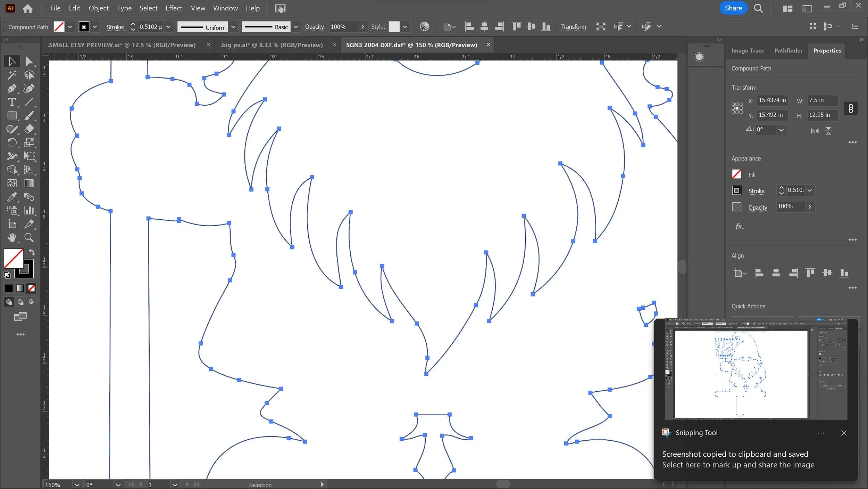This screenshot has height=489, width=868.
Task: Select the Zoom tool
Action: 29,238
